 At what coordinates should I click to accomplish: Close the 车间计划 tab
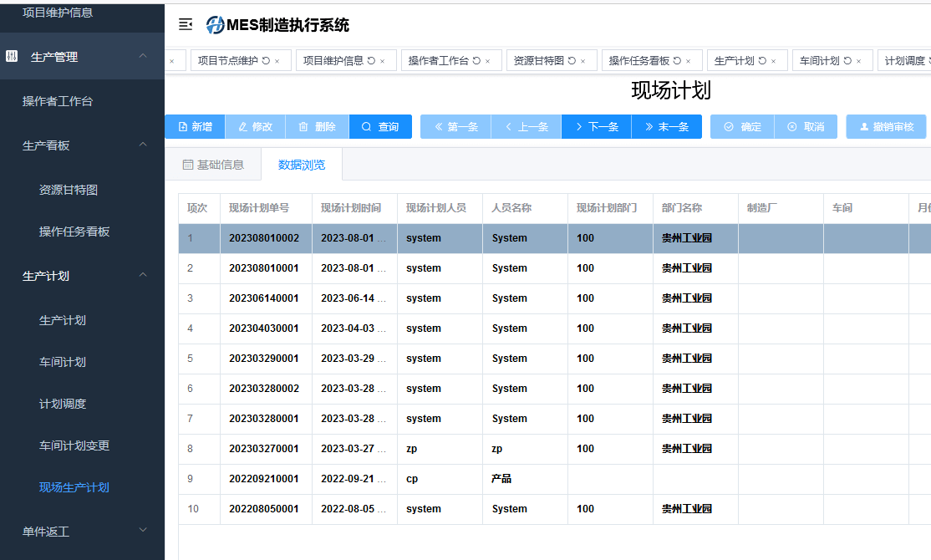(858, 61)
